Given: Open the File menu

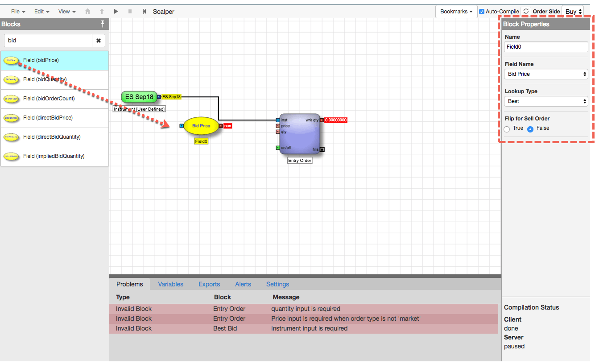Looking at the screenshot, I should coord(18,12).
